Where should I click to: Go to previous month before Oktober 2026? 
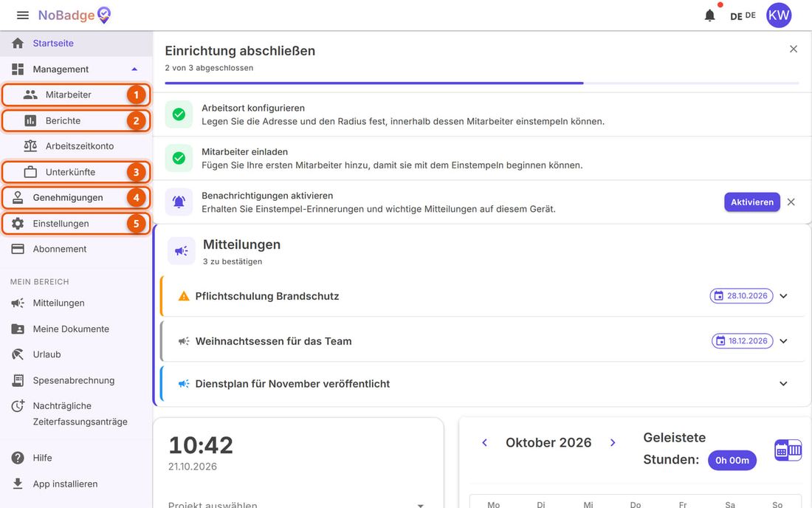point(485,442)
